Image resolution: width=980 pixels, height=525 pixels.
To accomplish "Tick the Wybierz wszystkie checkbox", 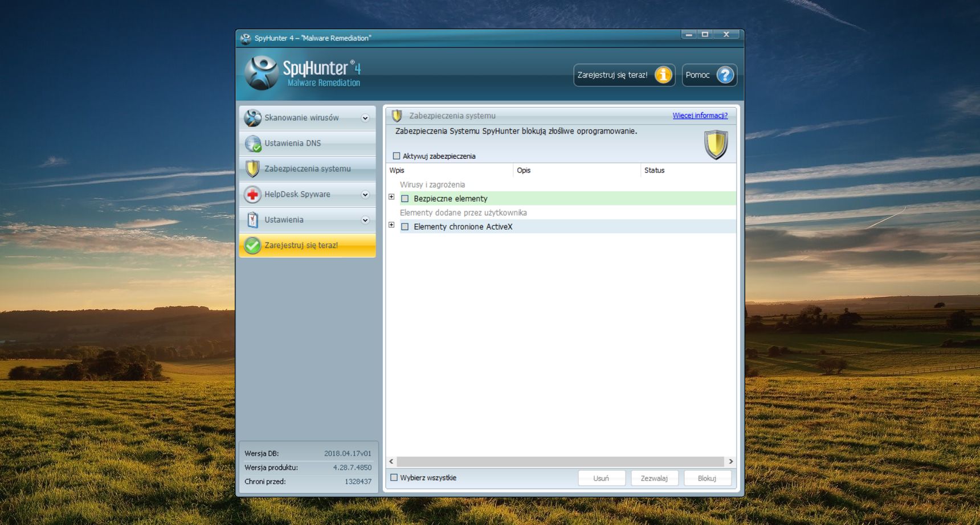I will pyautogui.click(x=394, y=478).
